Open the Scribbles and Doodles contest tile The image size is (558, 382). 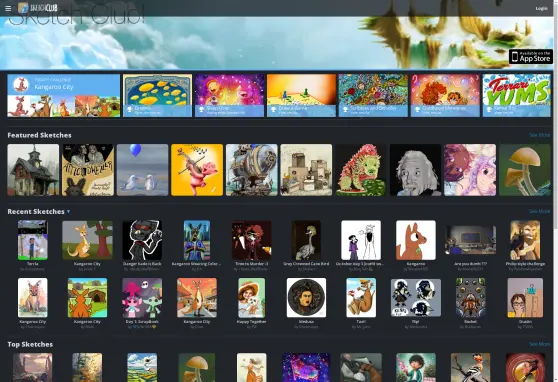pos(373,95)
